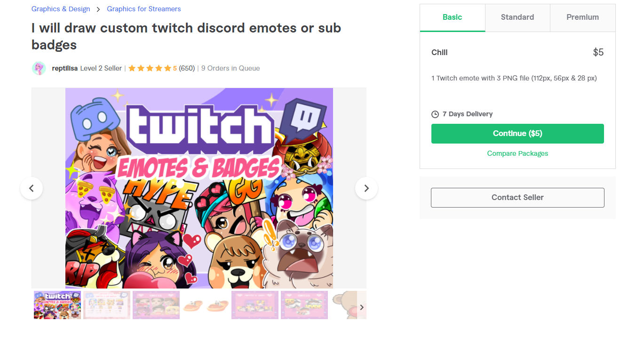Open Compare Packages link

pos(517,153)
